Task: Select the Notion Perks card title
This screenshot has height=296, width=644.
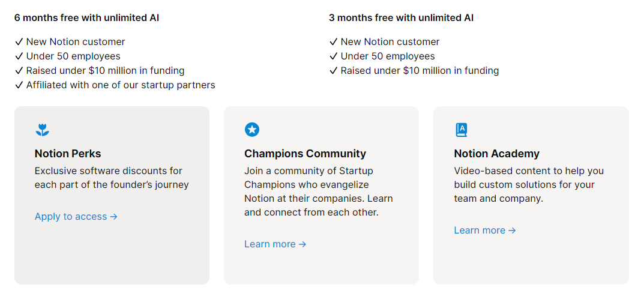Action: coord(68,154)
